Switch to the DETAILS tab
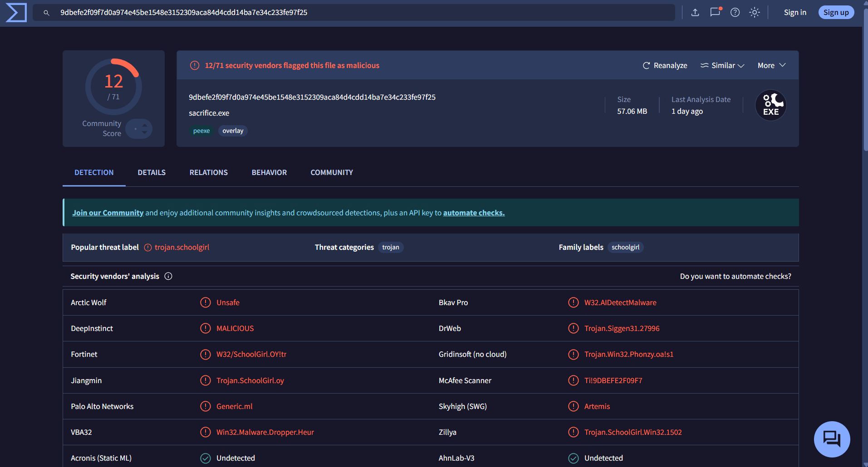868x467 pixels. pyautogui.click(x=152, y=172)
